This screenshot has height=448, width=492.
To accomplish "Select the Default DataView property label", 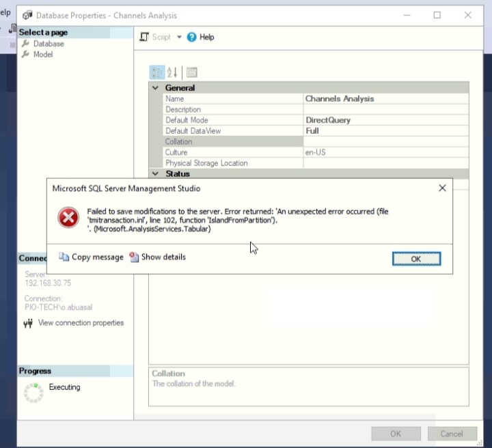I will point(193,130).
